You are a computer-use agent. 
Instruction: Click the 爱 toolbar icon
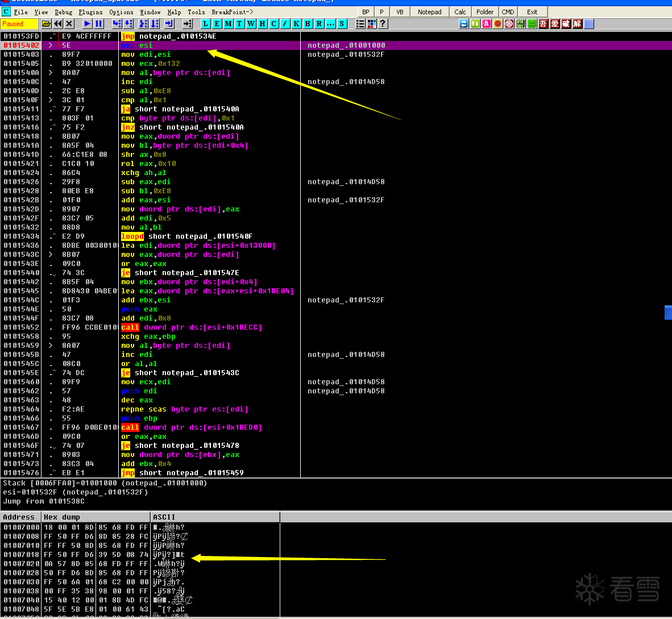[x=555, y=24]
